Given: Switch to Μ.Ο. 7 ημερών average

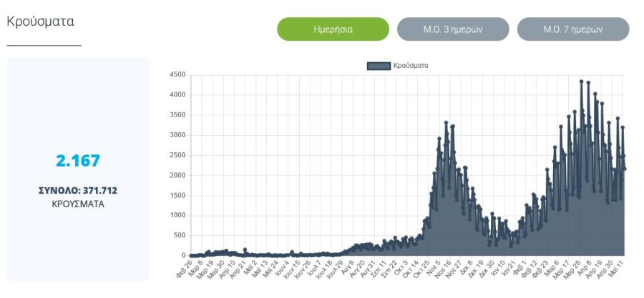Looking at the screenshot, I should pyautogui.click(x=573, y=29).
